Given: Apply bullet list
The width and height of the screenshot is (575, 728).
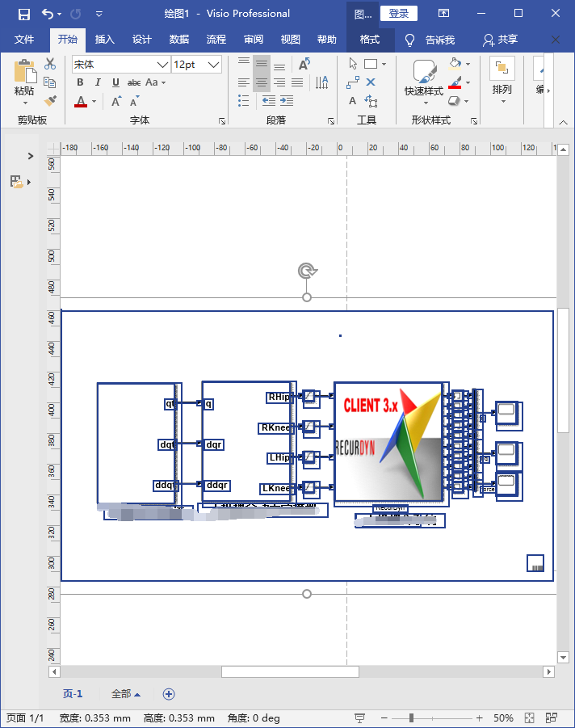Looking at the screenshot, I should [244, 101].
